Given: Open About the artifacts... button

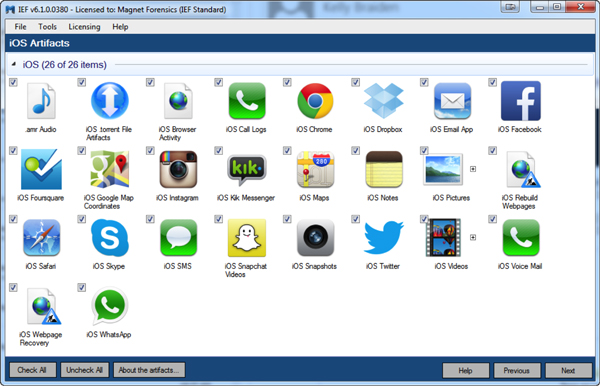Looking at the screenshot, I should click(x=149, y=370).
